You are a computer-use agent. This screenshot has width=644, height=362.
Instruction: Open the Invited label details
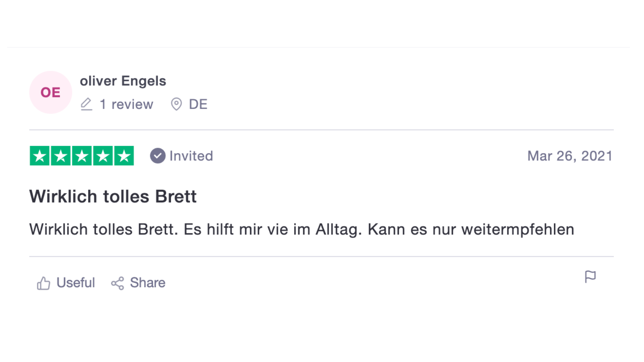click(x=191, y=156)
